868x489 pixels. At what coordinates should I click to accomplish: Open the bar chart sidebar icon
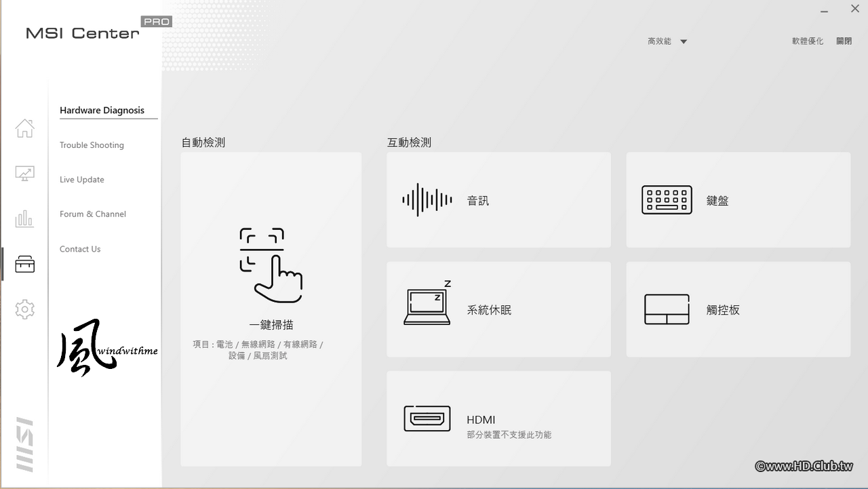24,218
